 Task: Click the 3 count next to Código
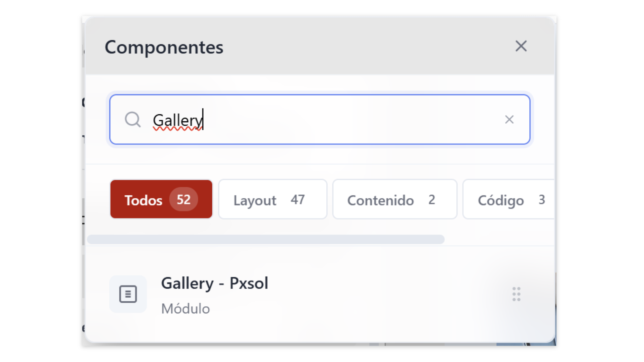pos(541,200)
